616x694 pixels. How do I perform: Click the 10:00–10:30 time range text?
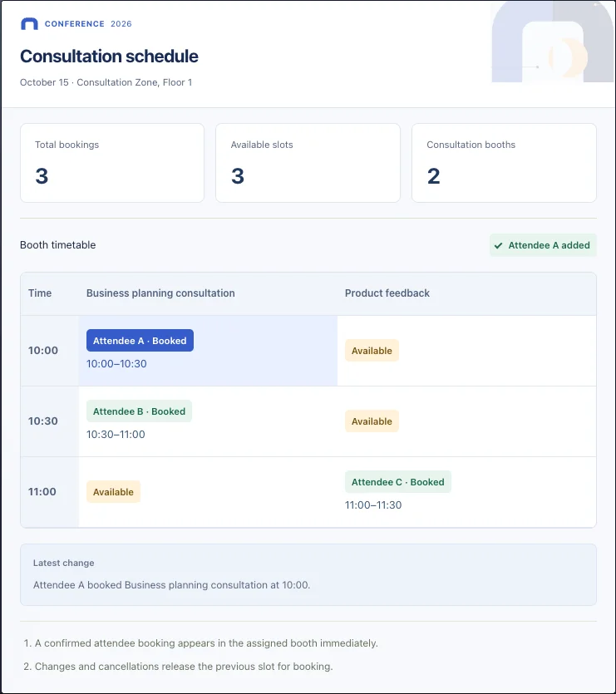click(x=116, y=364)
